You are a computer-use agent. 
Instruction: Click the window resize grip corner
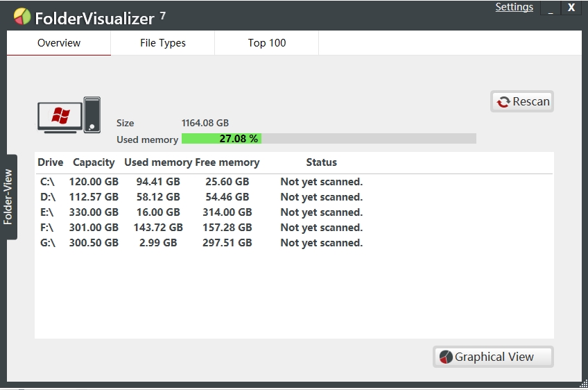click(584, 384)
